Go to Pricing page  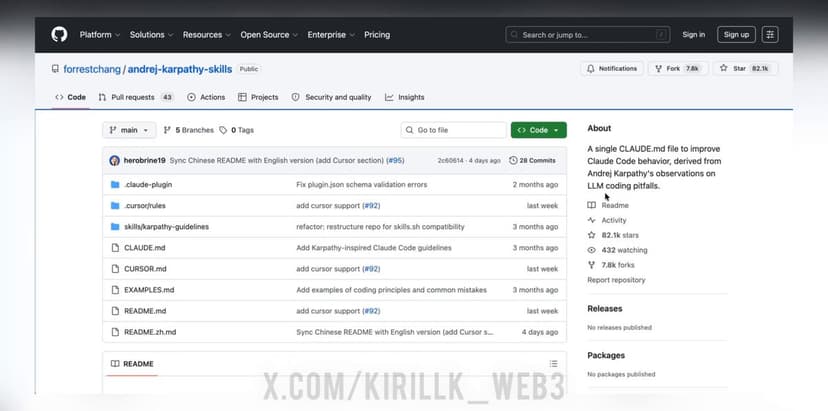[377, 35]
